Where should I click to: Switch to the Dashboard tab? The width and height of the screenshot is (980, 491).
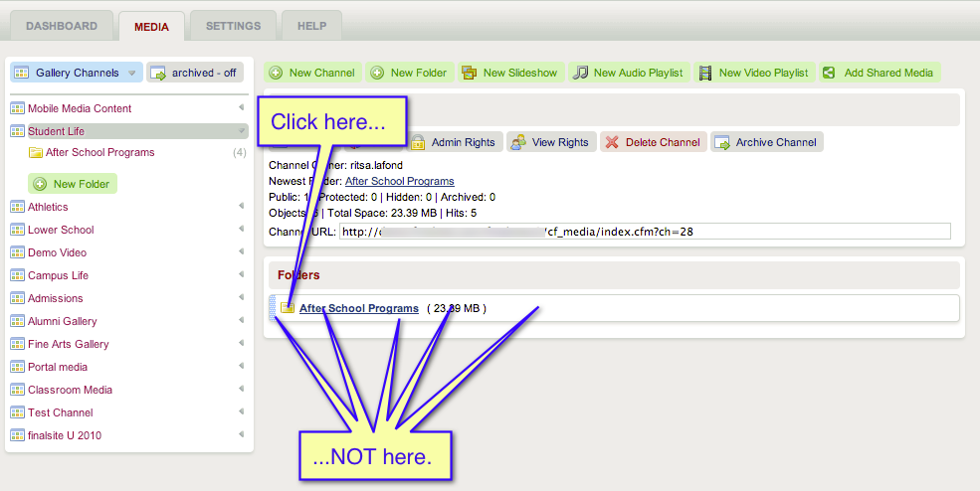tap(62, 26)
